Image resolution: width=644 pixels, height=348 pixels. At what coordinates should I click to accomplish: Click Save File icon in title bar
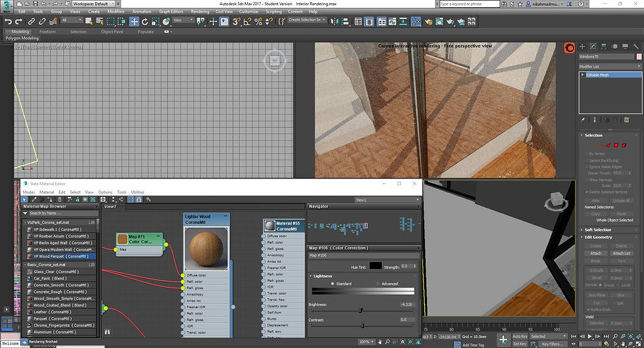click(35, 4)
